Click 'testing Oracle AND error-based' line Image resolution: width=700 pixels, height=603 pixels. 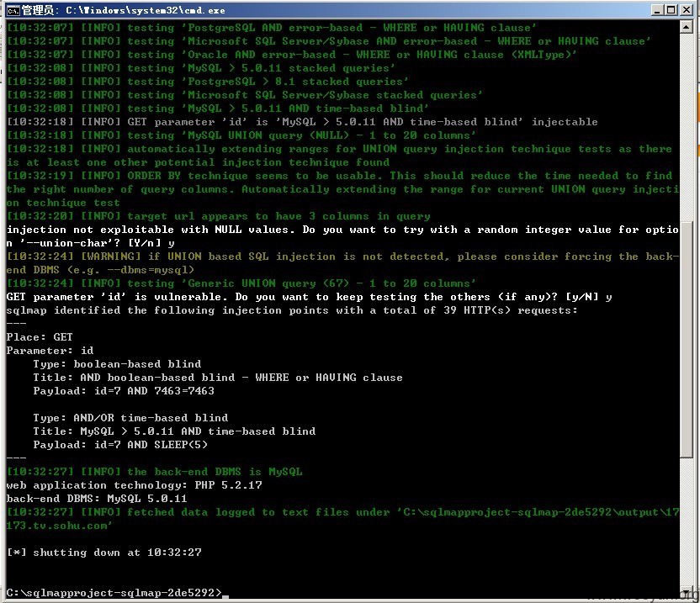291,55
